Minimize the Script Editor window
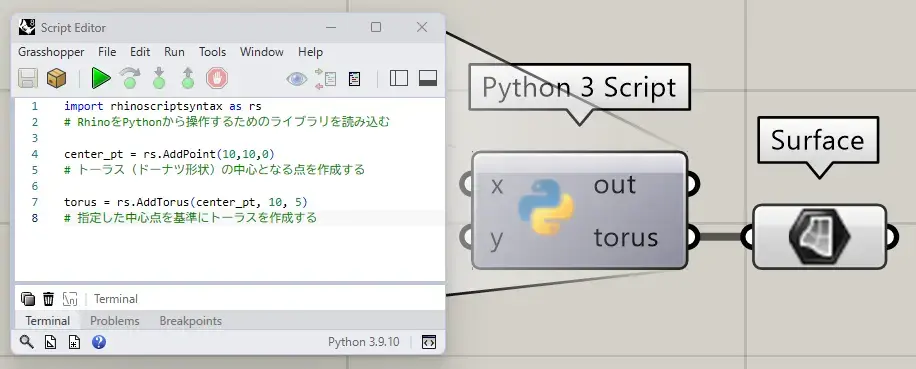Image resolution: width=916 pixels, height=369 pixels. tap(331, 27)
